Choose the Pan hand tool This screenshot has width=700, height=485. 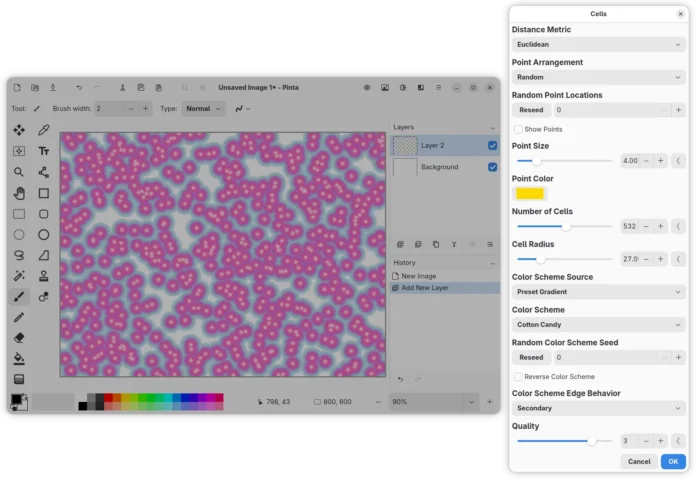(x=19, y=193)
